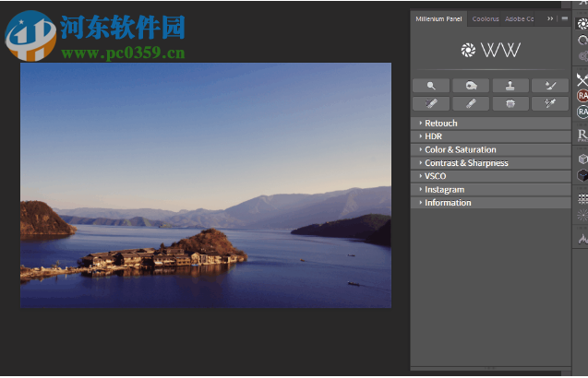Select the patch tool button in Millenium Panel
Screen dimensions: 588x378
coord(471,86)
